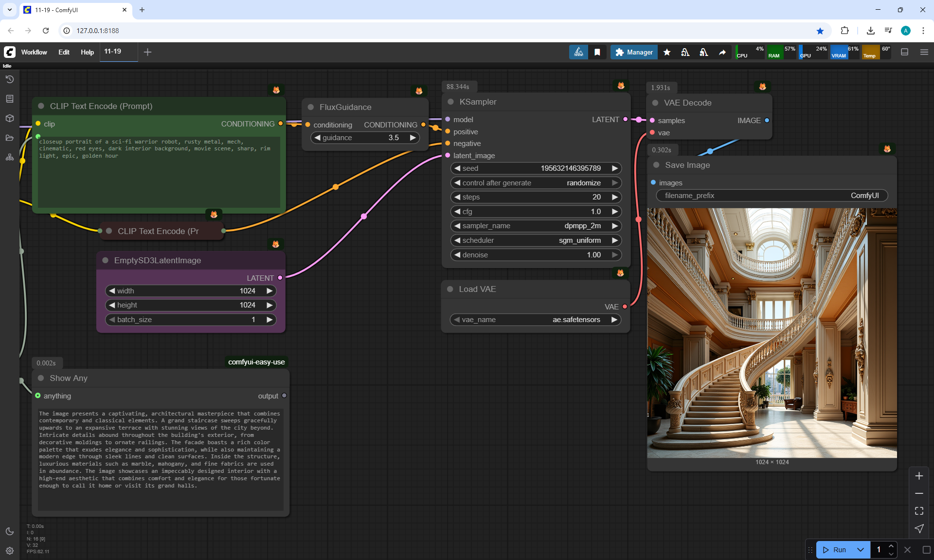Click fit view icon in canvas controls
Image resolution: width=934 pixels, height=560 pixels.
click(x=919, y=511)
